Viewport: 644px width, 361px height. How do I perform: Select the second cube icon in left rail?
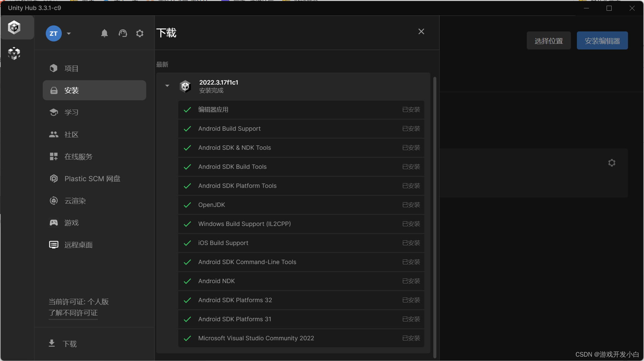(x=14, y=53)
